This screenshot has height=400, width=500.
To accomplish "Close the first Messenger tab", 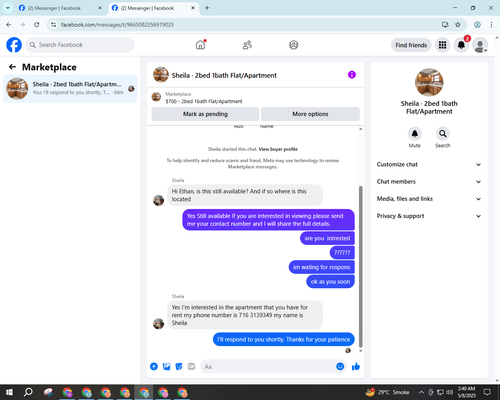I will (x=100, y=8).
